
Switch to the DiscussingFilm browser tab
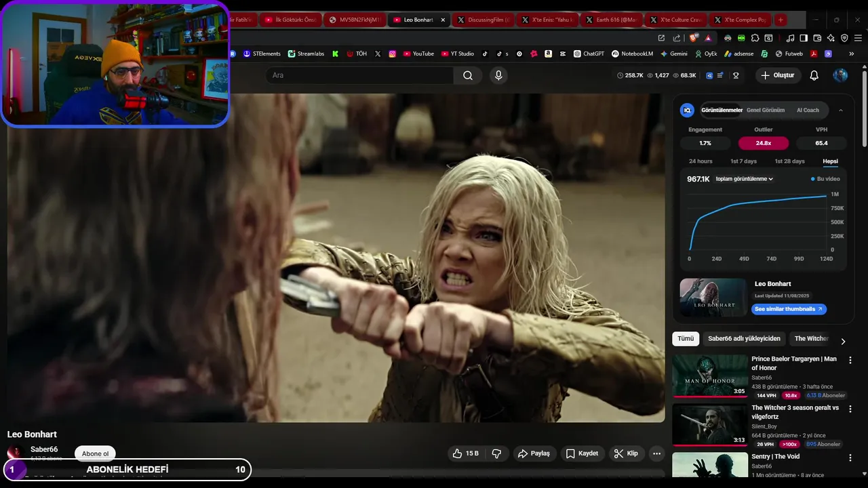coord(484,20)
